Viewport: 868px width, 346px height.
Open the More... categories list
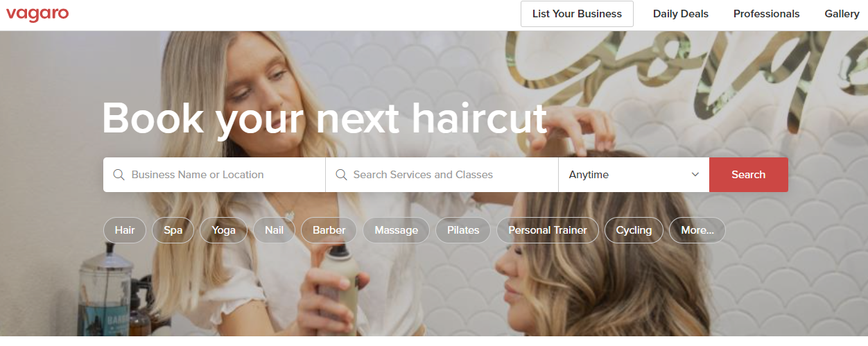pyautogui.click(x=697, y=230)
